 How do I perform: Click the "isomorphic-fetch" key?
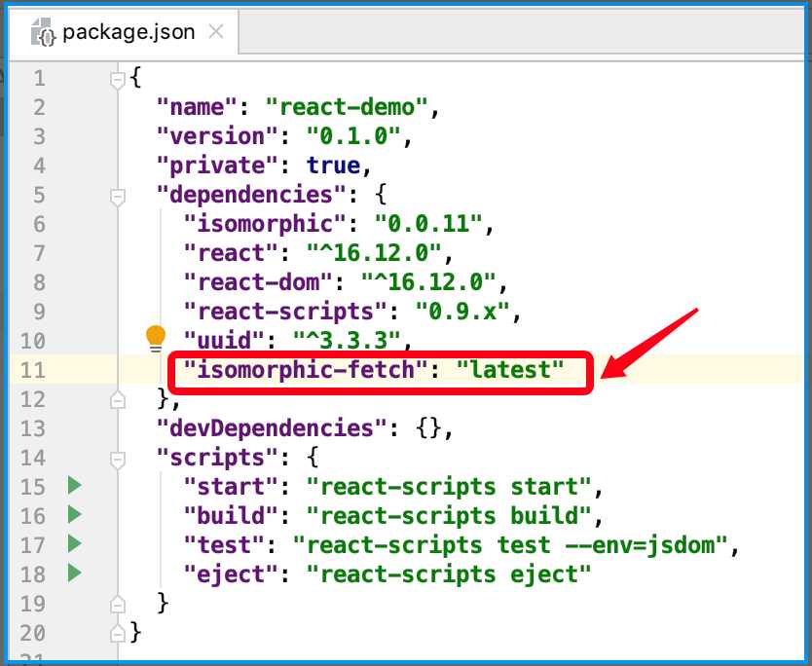(306, 370)
